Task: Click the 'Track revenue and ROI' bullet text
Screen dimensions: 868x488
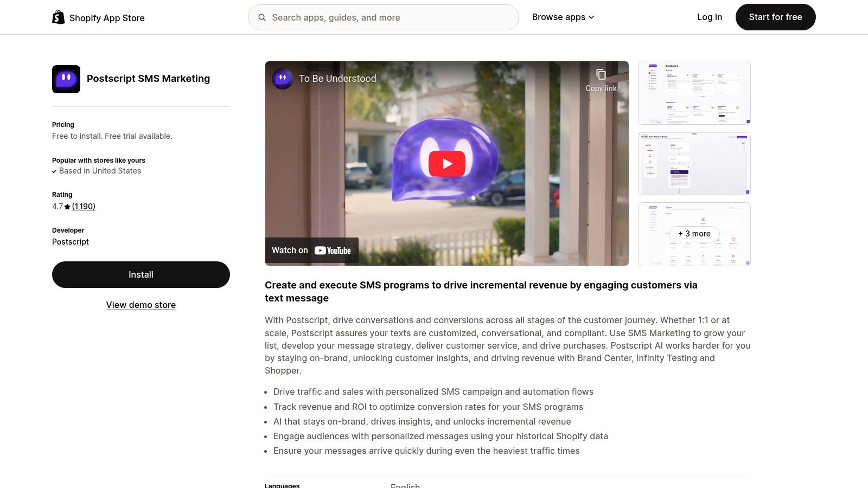Action: point(428,407)
